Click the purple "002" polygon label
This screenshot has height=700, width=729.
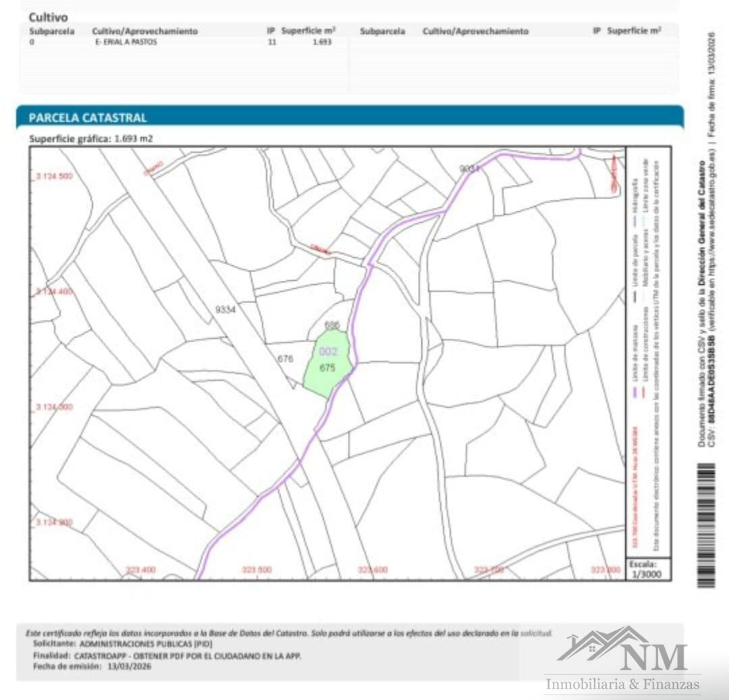click(328, 352)
